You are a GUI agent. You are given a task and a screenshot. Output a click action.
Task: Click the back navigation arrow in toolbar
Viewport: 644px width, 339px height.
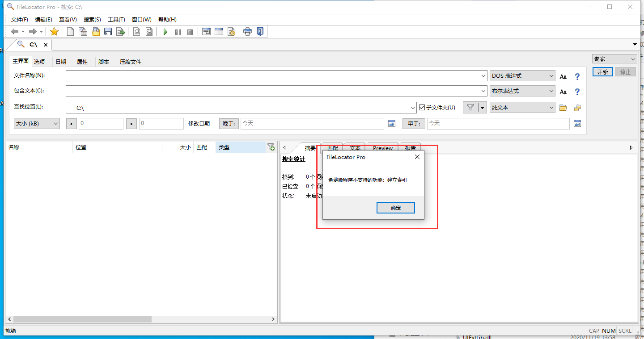pyautogui.click(x=15, y=32)
